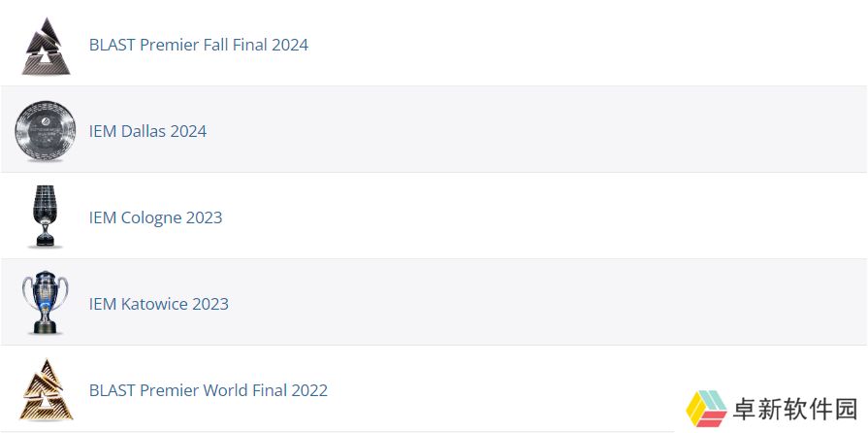Click the year 2024 in the IEM Dallas title
The width and height of the screenshot is (868, 433).
[188, 131]
